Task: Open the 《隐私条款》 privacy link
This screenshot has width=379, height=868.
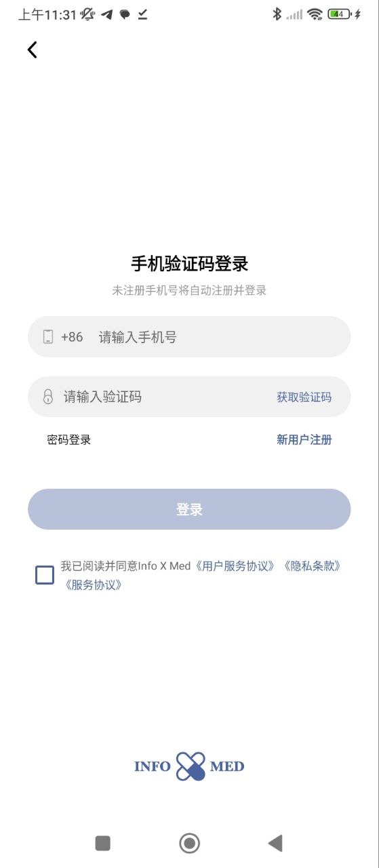Action: tap(311, 566)
